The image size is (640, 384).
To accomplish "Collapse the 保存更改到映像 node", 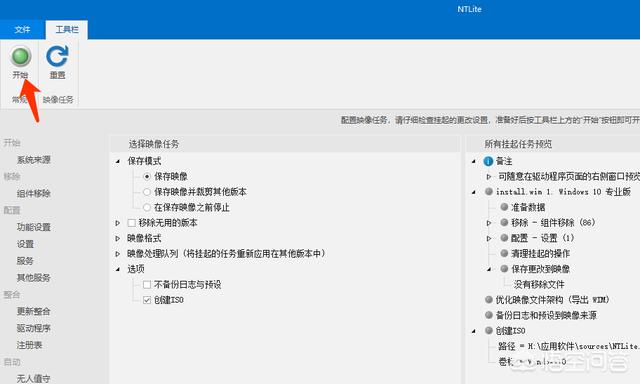I will 489,269.
